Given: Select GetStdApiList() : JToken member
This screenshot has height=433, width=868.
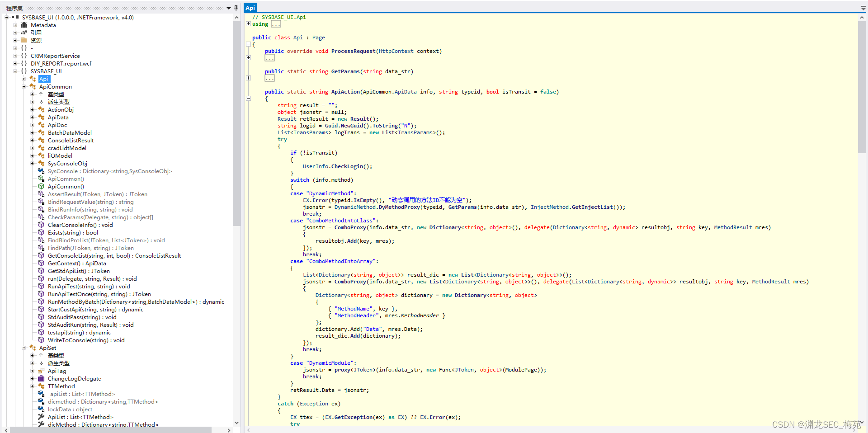Looking at the screenshot, I should point(79,271).
